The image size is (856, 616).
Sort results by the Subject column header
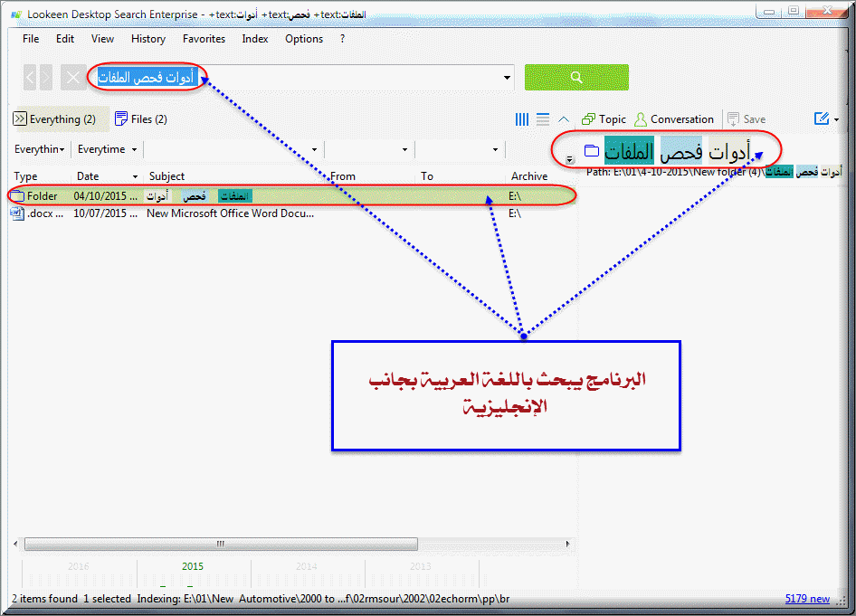click(167, 176)
